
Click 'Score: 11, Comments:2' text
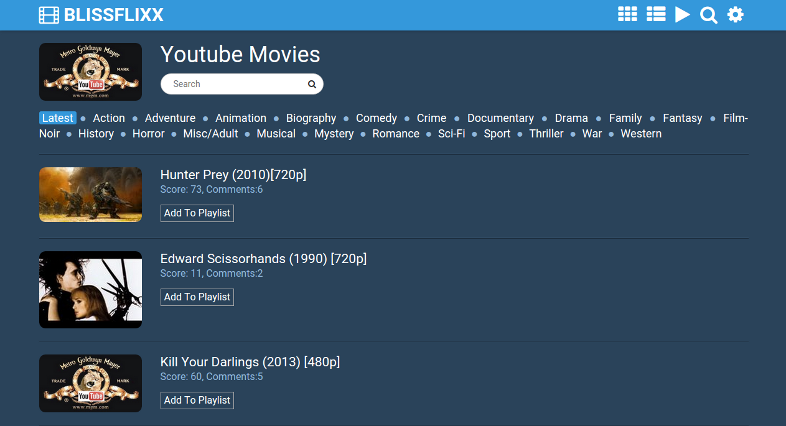coord(212,274)
